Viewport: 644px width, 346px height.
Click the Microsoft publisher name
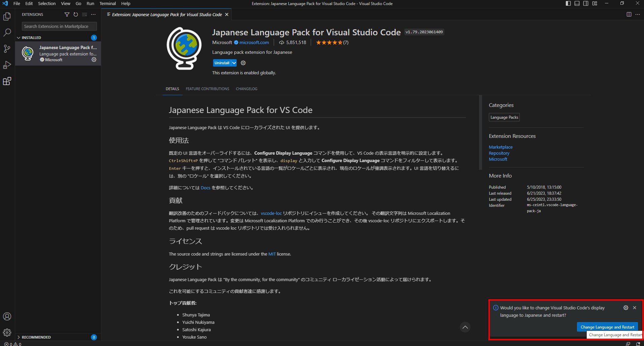[222, 42]
